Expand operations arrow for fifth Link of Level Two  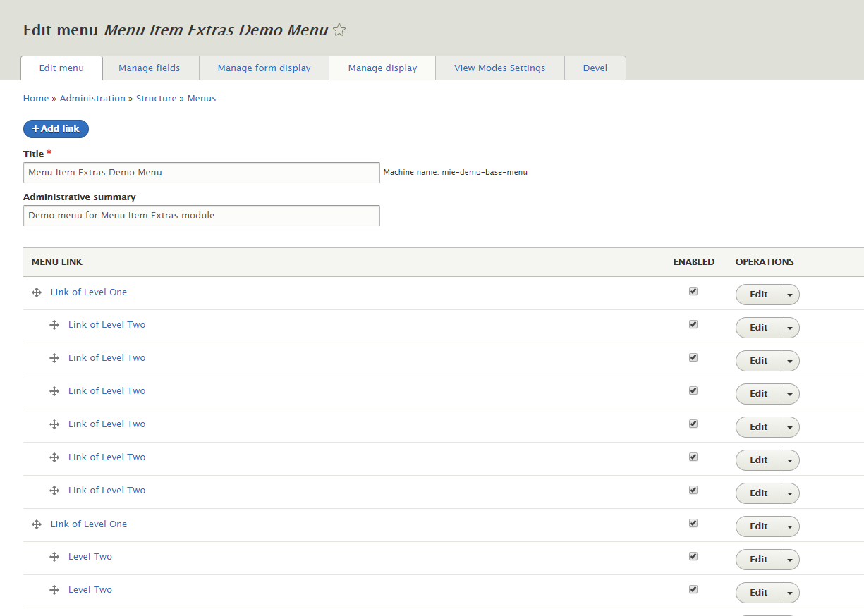[790, 460]
